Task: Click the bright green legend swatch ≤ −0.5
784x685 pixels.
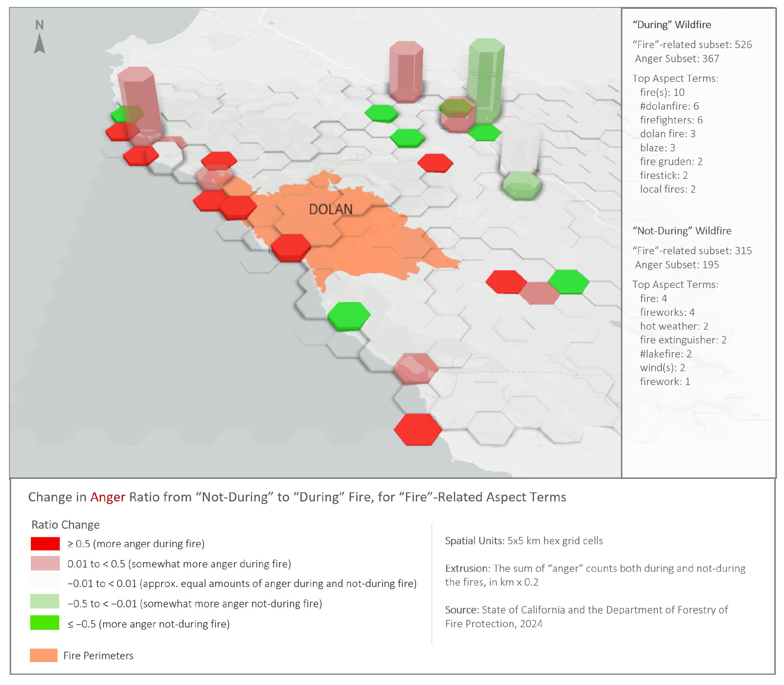Action: tap(45, 622)
